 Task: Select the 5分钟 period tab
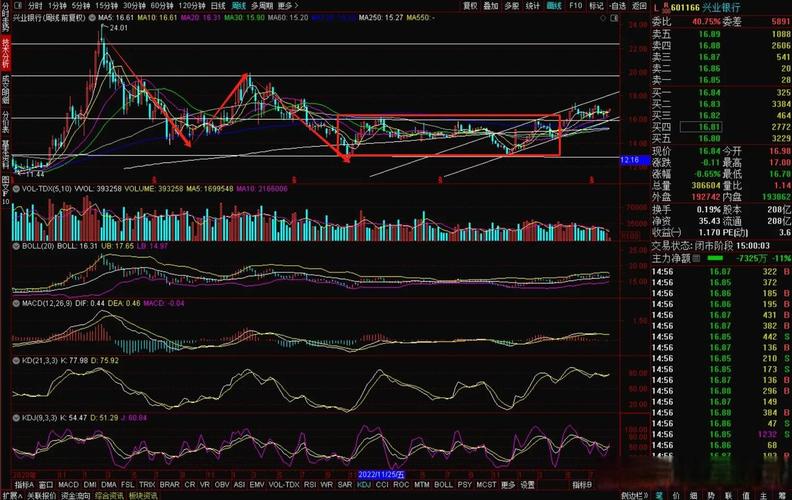click(79, 6)
